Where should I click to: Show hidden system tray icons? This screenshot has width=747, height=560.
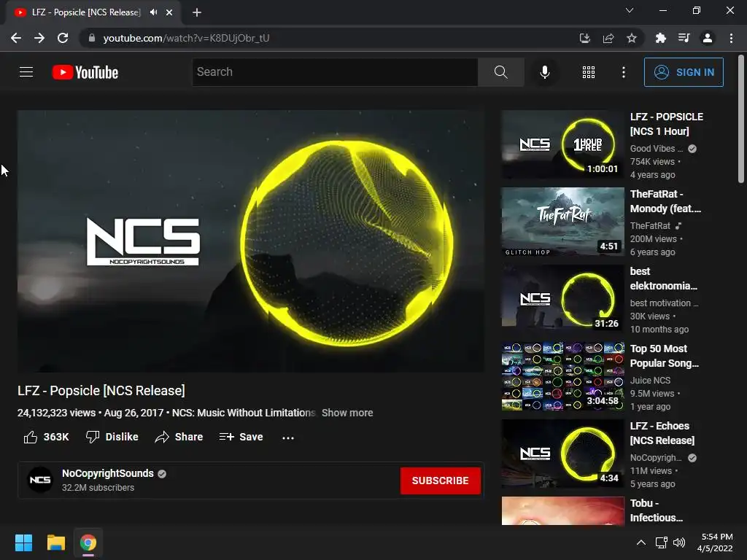point(640,542)
